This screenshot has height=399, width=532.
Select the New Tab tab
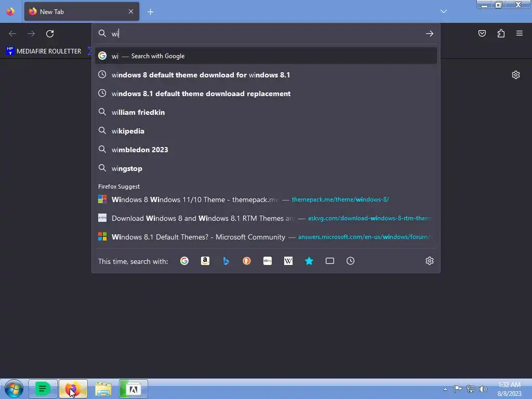[x=82, y=11]
